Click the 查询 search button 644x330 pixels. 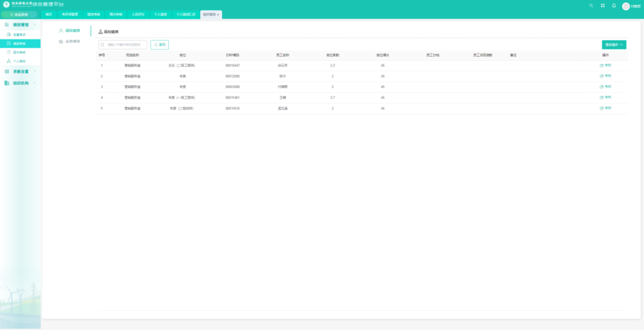coord(160,45)
